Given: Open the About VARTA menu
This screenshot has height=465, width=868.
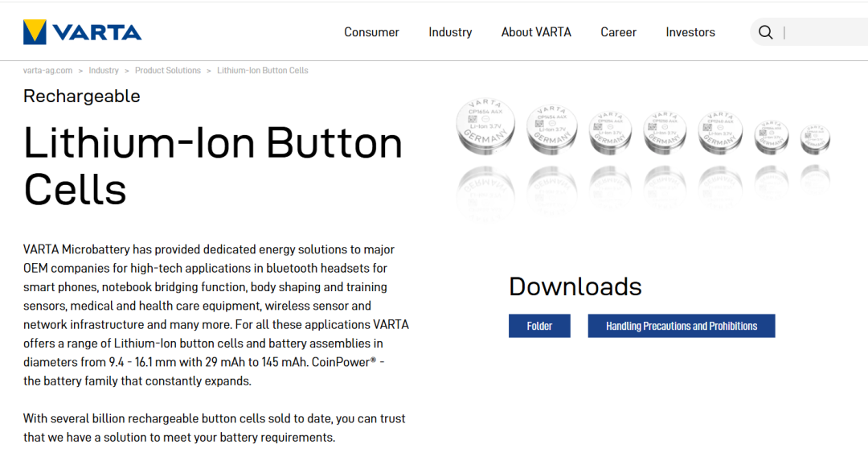Looking at the screenshot, I should coord(536,32).
